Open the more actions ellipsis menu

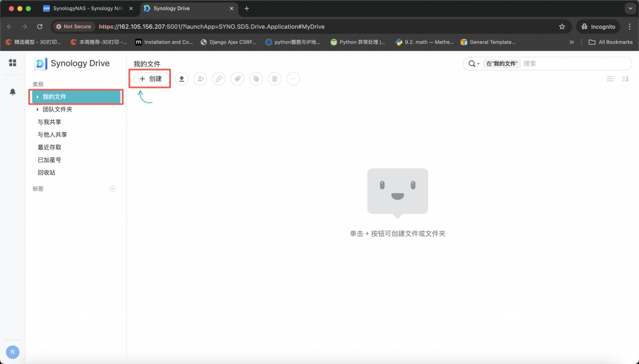pyautogui.click(x=293, y=79)
